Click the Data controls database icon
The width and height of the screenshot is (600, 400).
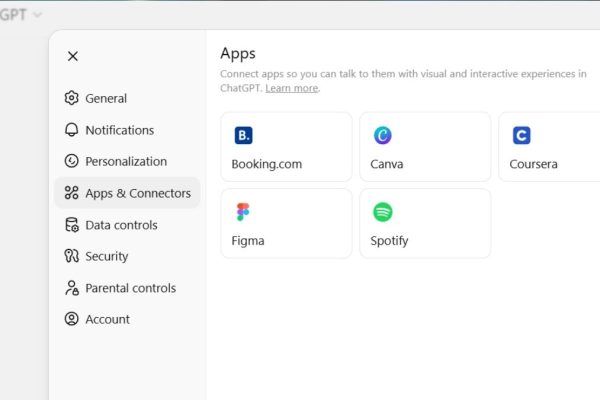click(x=71, y=225)
